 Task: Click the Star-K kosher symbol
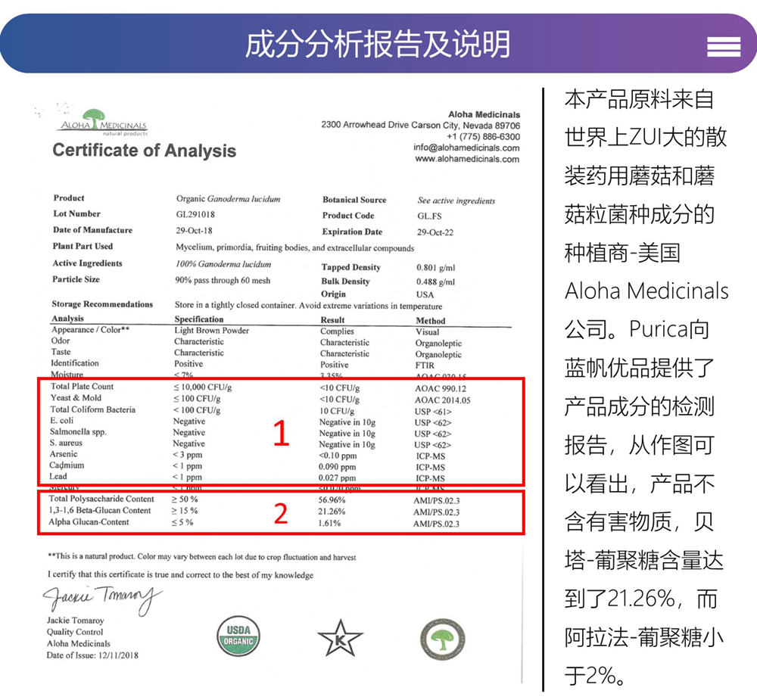click(340, 638)
